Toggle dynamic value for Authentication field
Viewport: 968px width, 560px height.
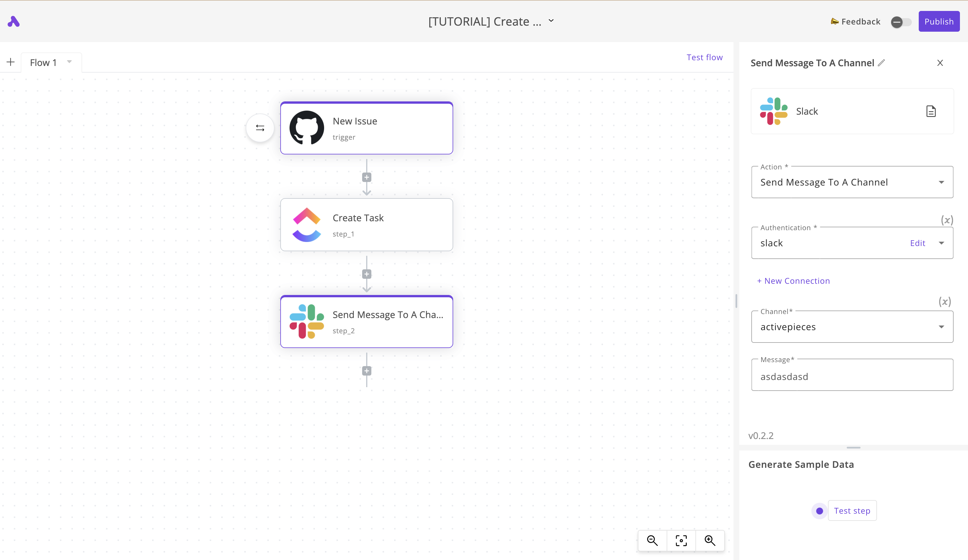[x=946, y=220]
